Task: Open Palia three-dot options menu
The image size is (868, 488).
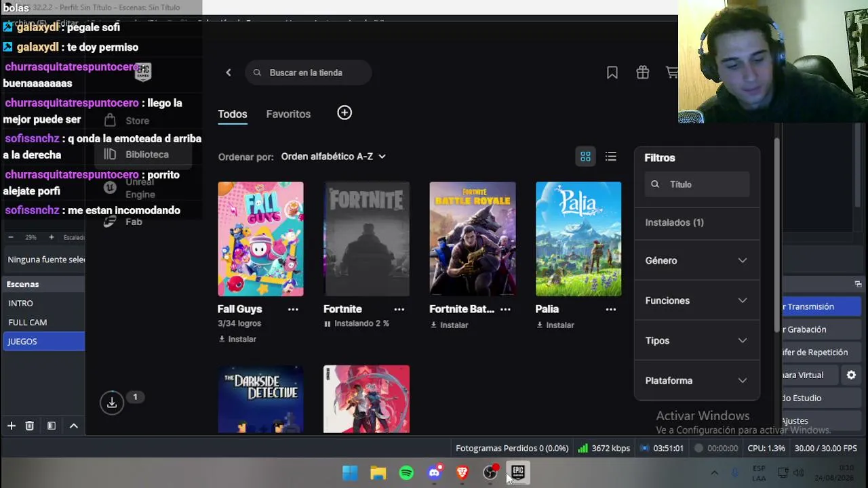Action: (611, 309)
